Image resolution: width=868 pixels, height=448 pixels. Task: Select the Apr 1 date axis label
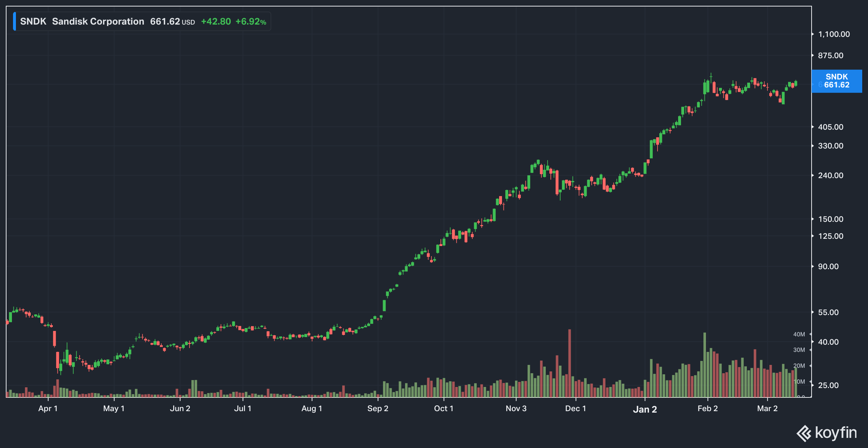[48, 409]
